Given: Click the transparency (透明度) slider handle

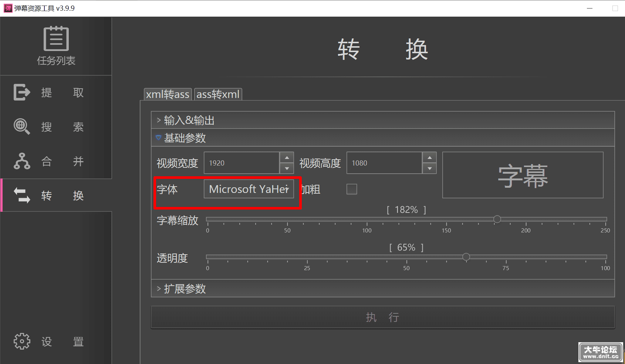Looking at the screenshot, I should (x=466, y=257).
